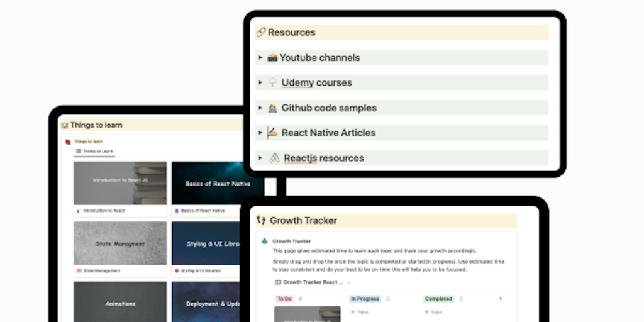Click the State Management card title
Screen dimensions: 644x322
pyautogui.click(x=102, y=271)
